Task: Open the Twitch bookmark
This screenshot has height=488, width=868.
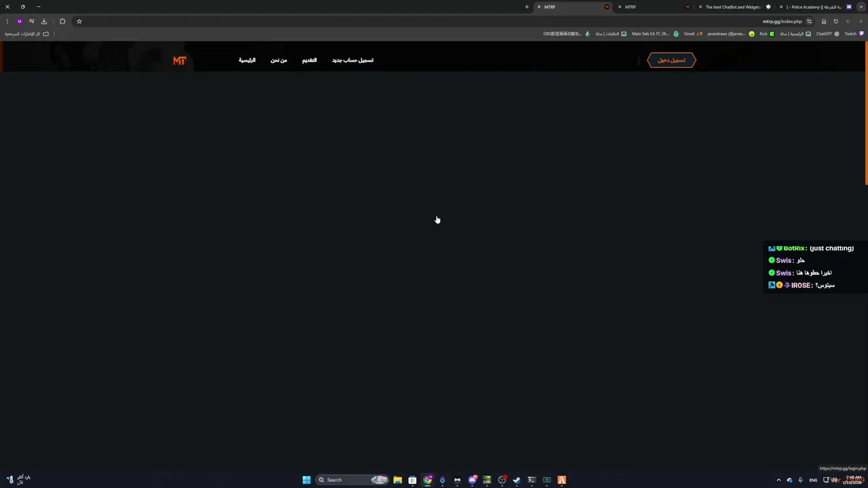Action: point(853,34)
